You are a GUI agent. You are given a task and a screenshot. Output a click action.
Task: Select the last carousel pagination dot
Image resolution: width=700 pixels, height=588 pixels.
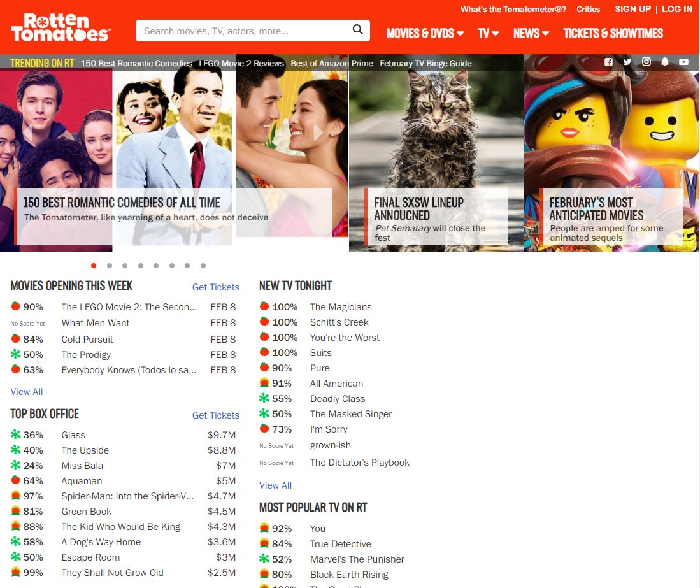coord(203,266)
